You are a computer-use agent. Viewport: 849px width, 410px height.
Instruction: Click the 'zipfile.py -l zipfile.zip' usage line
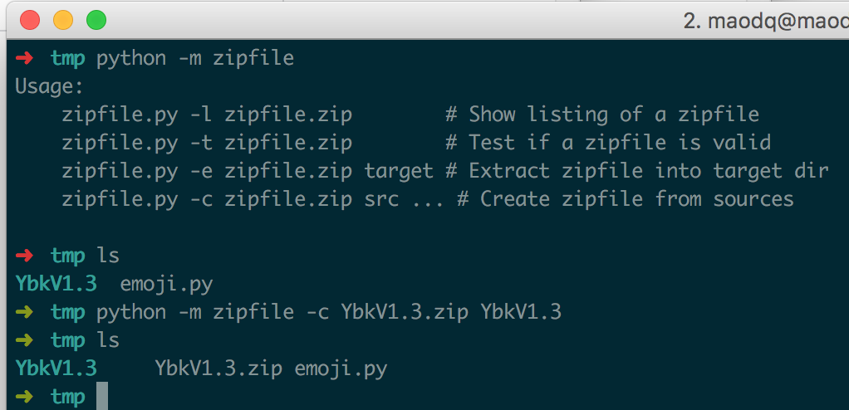[207, 114]
